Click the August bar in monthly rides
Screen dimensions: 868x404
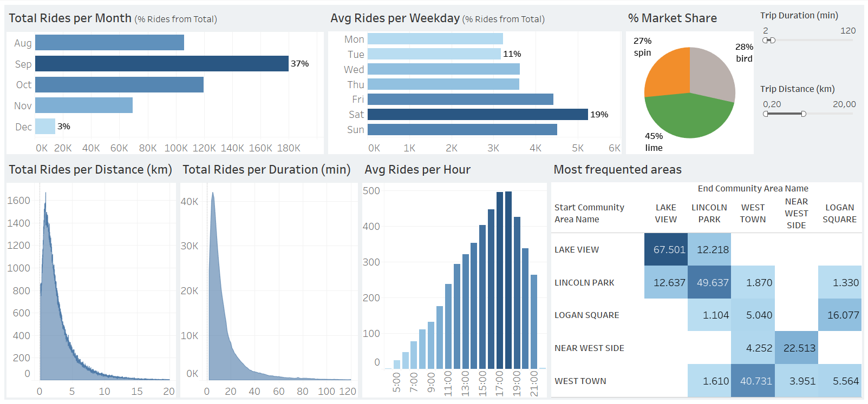[x=109, y=43]
